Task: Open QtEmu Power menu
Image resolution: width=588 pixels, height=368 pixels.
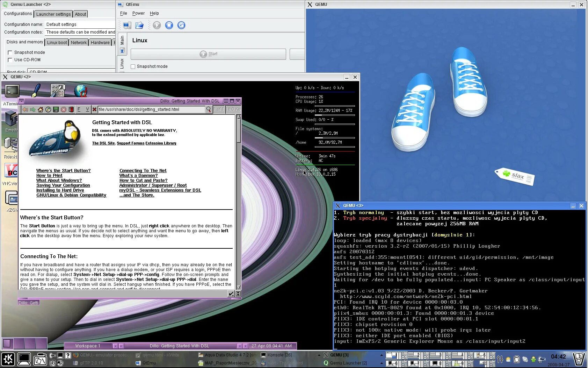Action: (x=138, y=13)
